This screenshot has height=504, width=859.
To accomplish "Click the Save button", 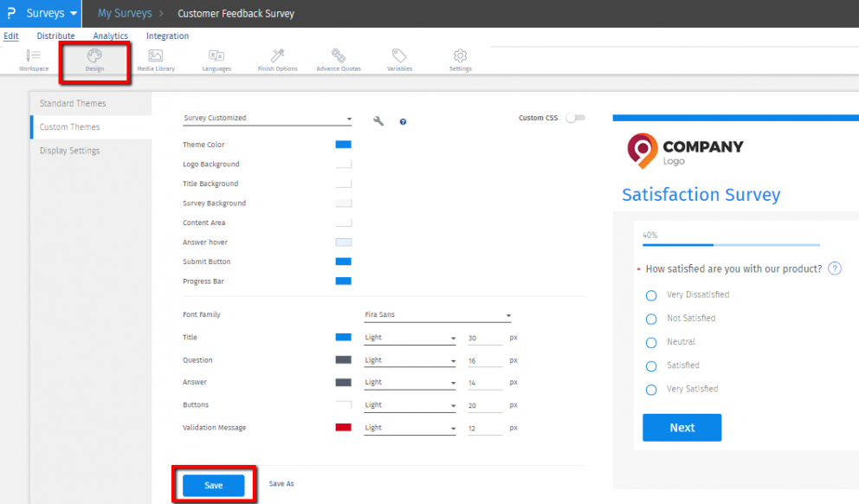I will (213, 485).
